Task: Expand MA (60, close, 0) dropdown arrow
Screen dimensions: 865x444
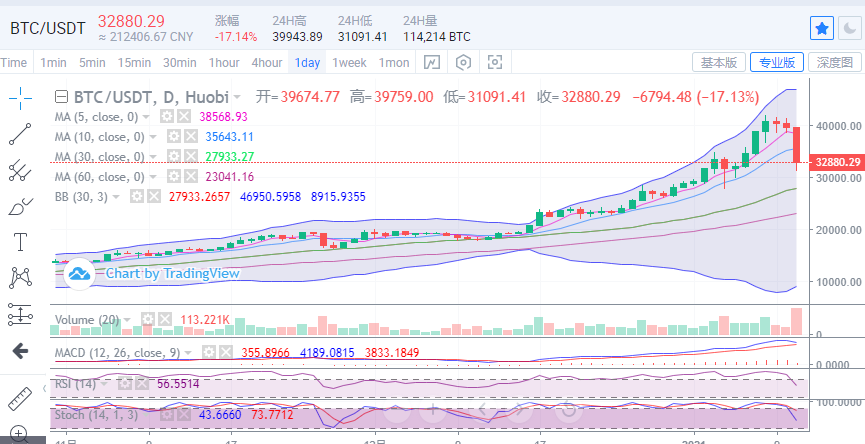Action: tap(153, 176)
